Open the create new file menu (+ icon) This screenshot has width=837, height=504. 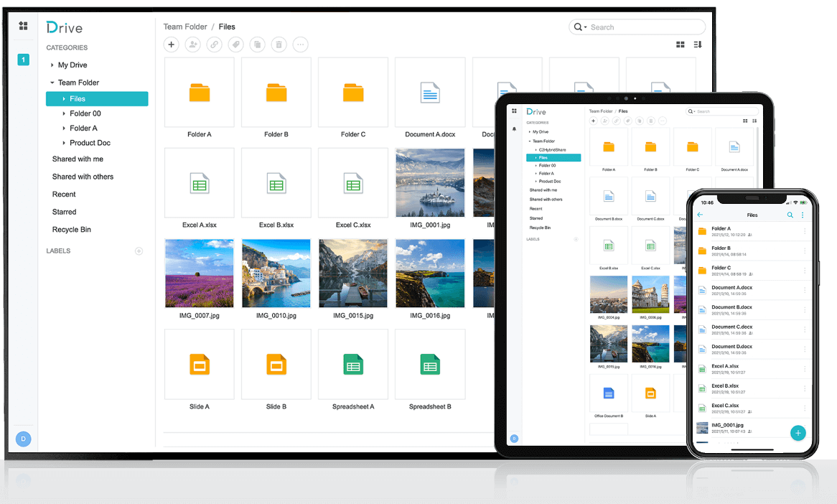point(171,45)
